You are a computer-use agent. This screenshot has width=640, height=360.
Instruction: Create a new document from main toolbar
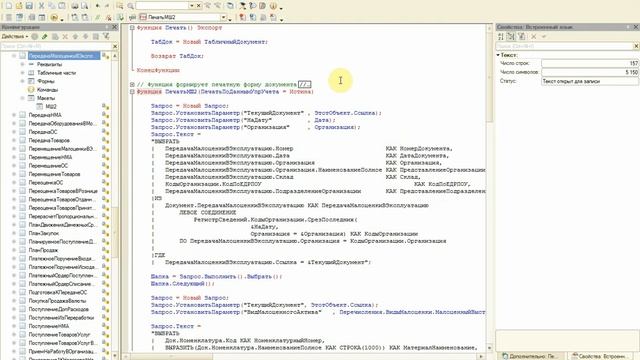pos(9,6)
